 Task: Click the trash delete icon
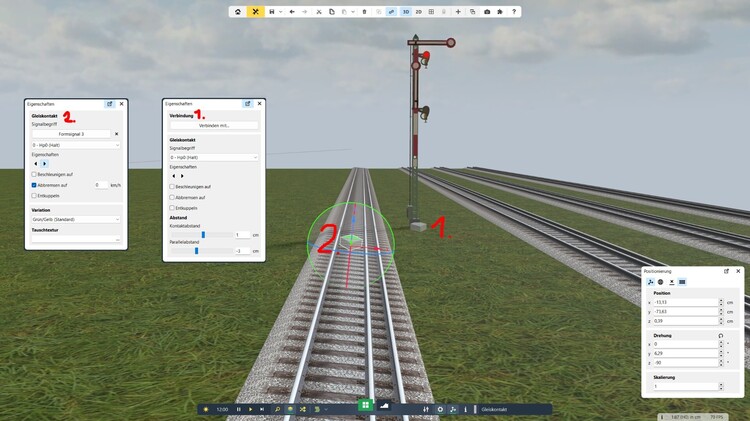pyautogui.click(x=364, y=12)
